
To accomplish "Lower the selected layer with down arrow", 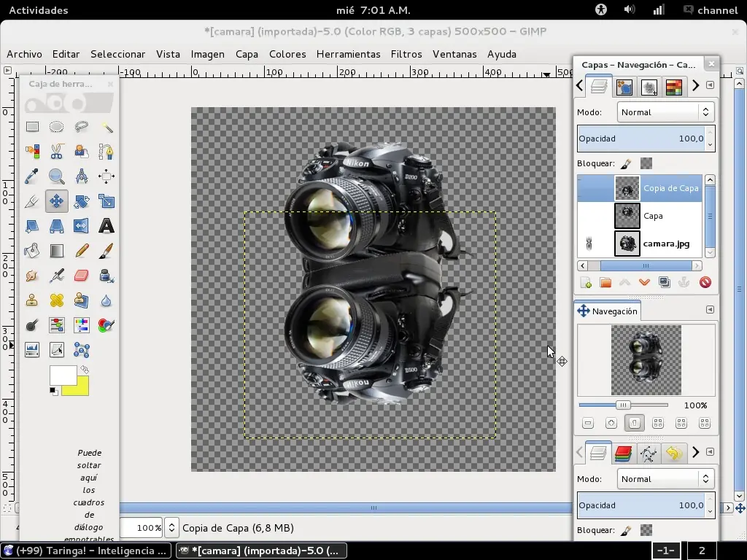I will click(x=645, y=282).
